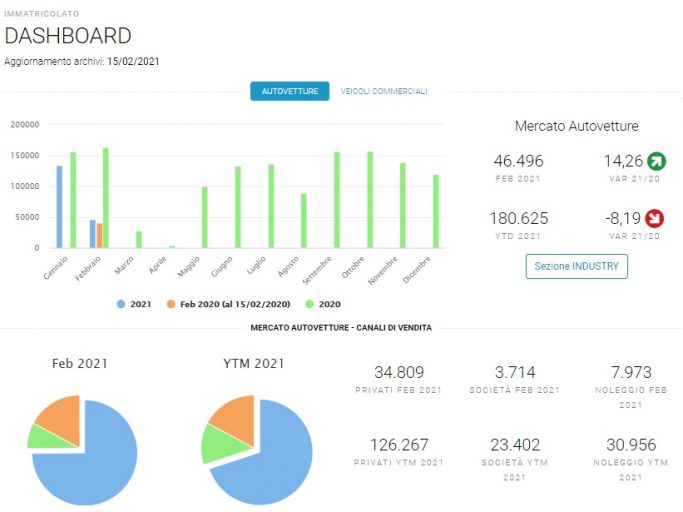Click the green up-arrow variation icon

click(x=656, y=161)
